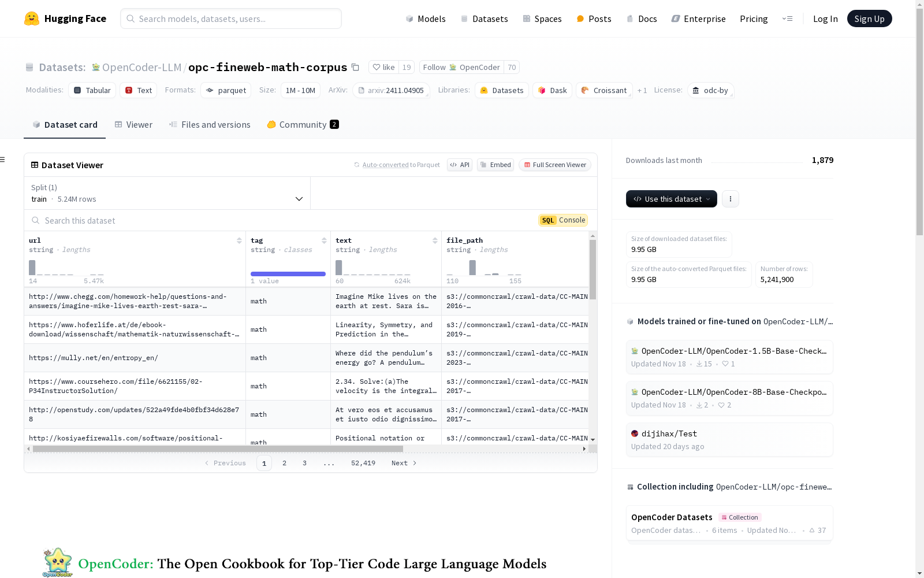Screen dimensions: 924x578
Task: Open Docs in the navigation
Action: [642, 18]
